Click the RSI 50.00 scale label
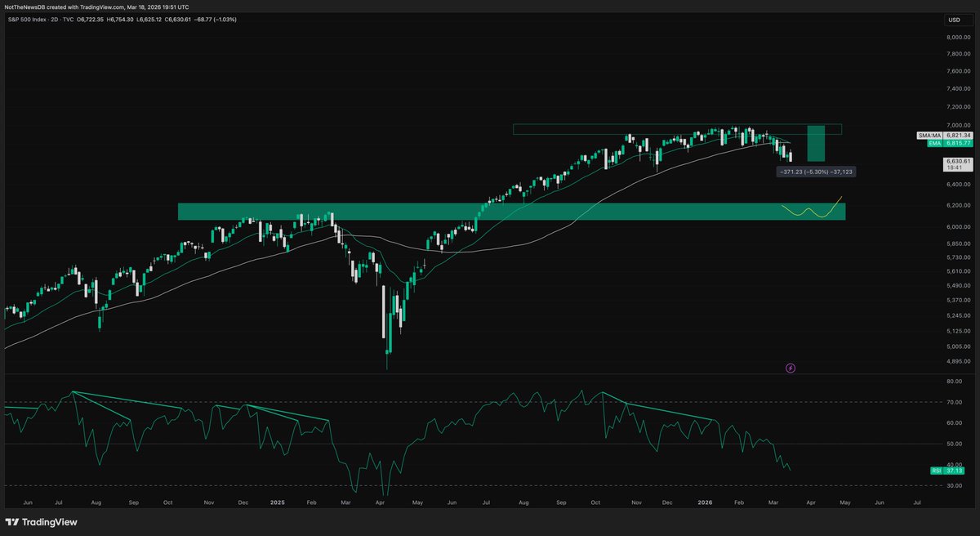 point(953,444)
